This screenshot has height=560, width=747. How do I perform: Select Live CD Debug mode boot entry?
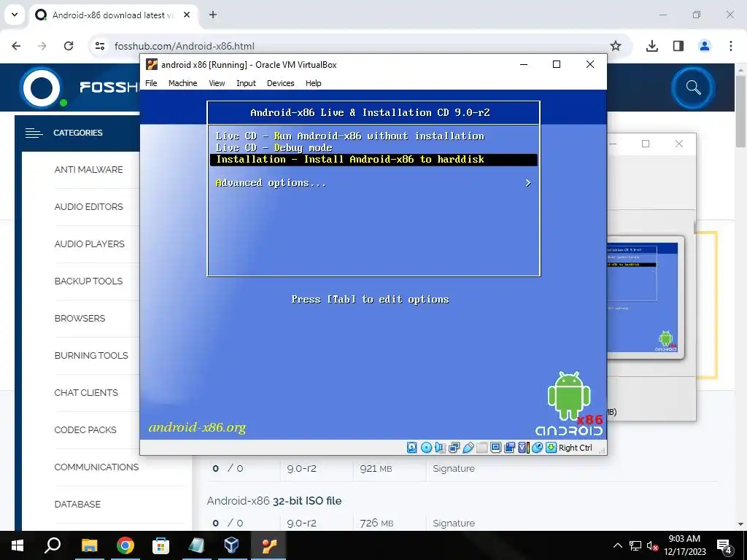[373, 147]
